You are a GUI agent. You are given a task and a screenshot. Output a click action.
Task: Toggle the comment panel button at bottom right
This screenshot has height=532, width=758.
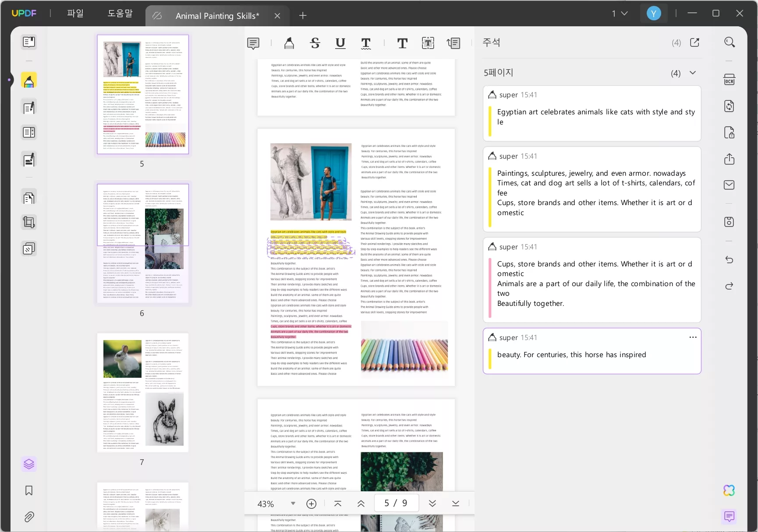tap(729, 516)
